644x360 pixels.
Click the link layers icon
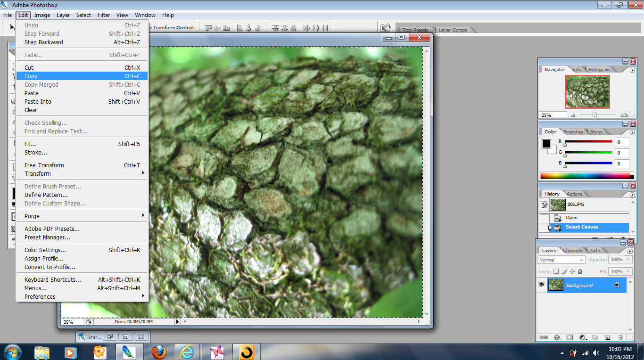tap(544, 337)
